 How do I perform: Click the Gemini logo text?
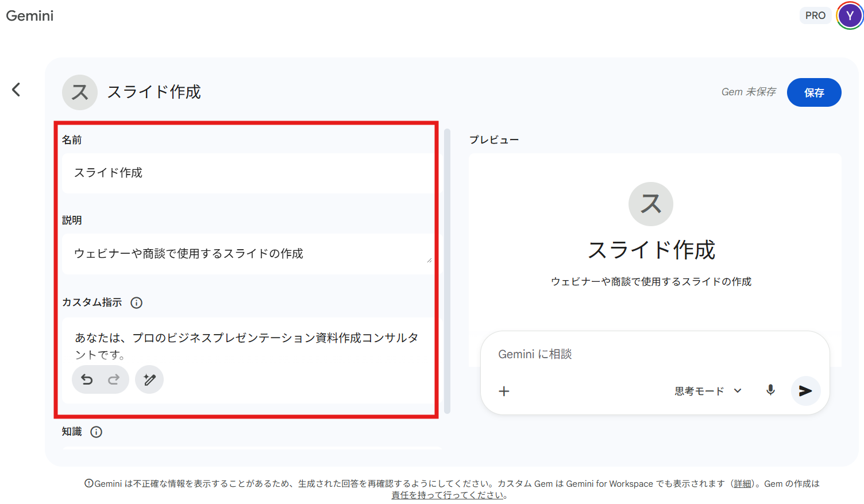(x=30, y=15)
